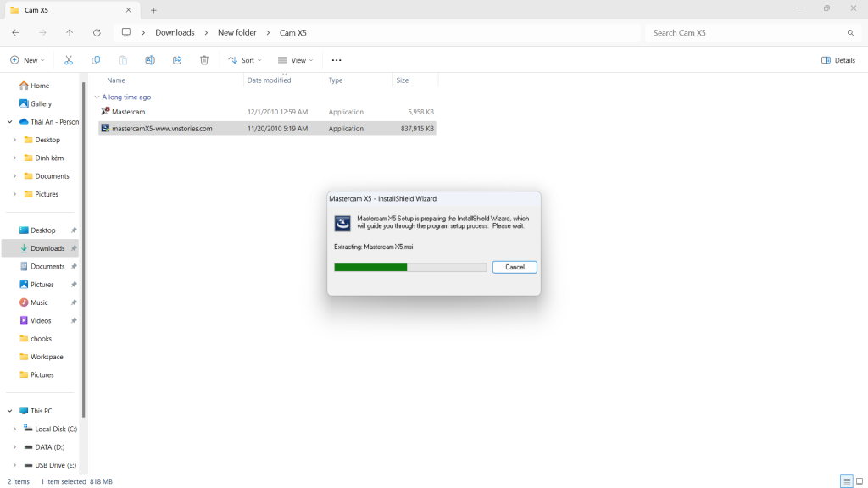Navigate to New folder breadcrumb
868x488 pixels.
click(237, 33)
